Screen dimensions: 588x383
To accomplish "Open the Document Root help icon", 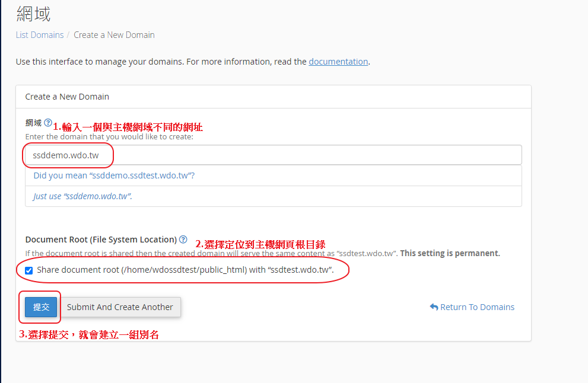I will coord(183,240).
